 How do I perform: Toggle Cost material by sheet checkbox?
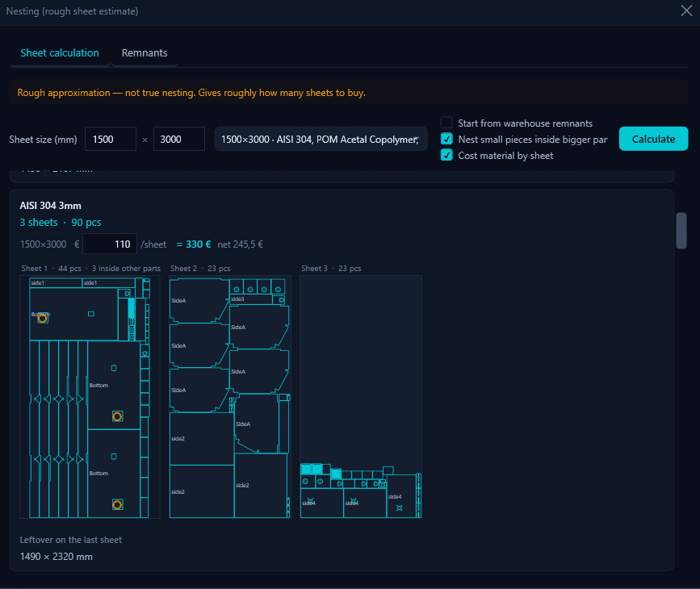point(446,155)
